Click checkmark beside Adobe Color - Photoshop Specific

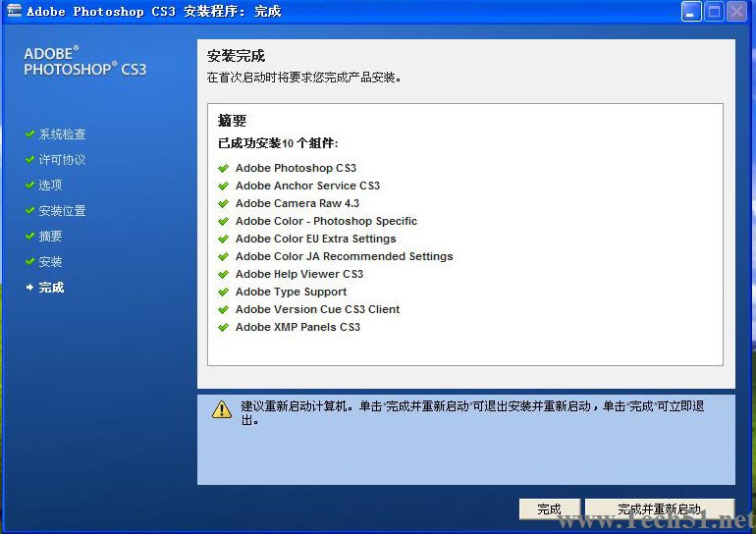pyautogui.click(x=223, y=221)
